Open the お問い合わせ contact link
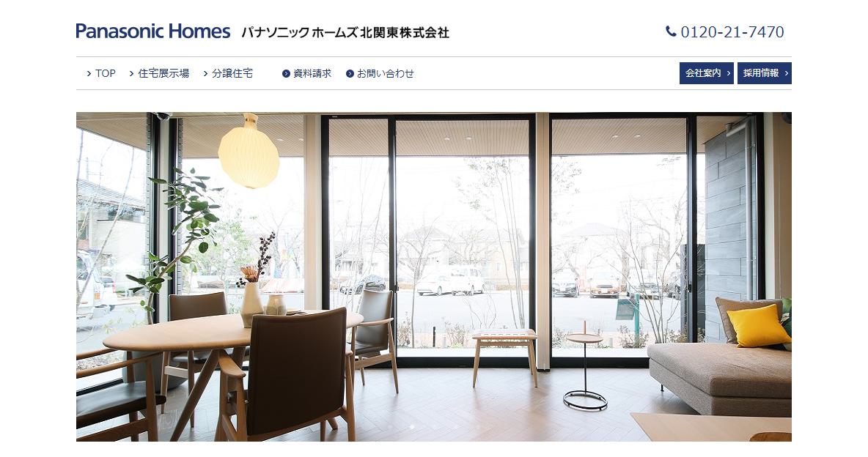Screen dimensions: 868x457 pyautogui.click(x=386, y=73)
